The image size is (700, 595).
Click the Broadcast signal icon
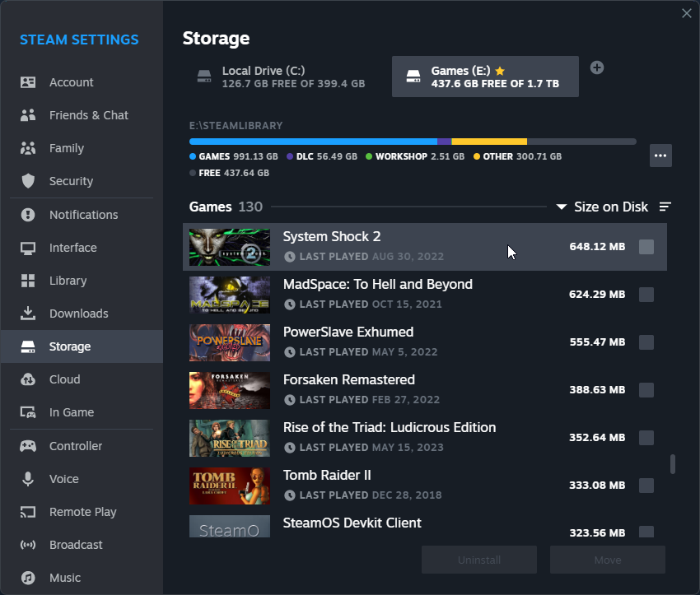click(x=28, y=545)
